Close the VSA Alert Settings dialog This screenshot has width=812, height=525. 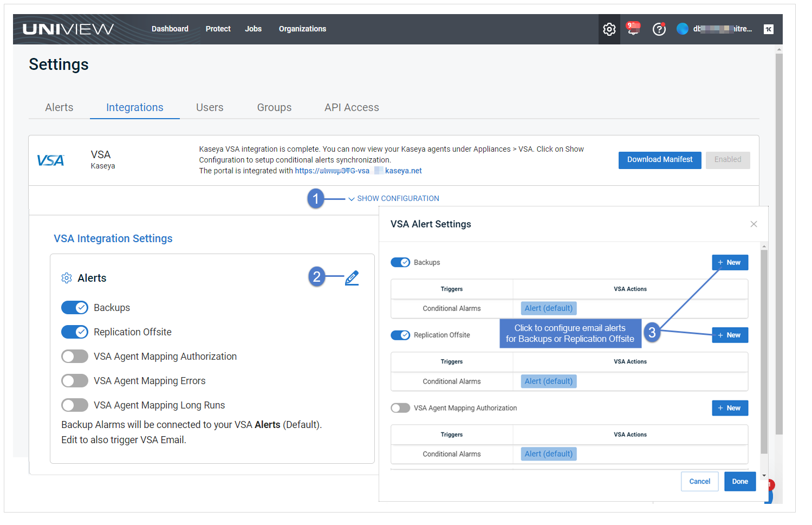pyautogui.click(x=753, y=224)
